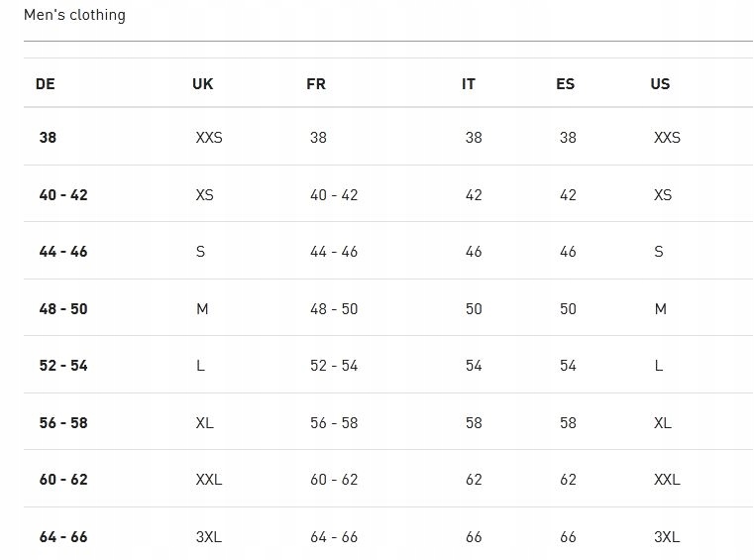
Task: Click the US column header
Action: click(660, 84)
